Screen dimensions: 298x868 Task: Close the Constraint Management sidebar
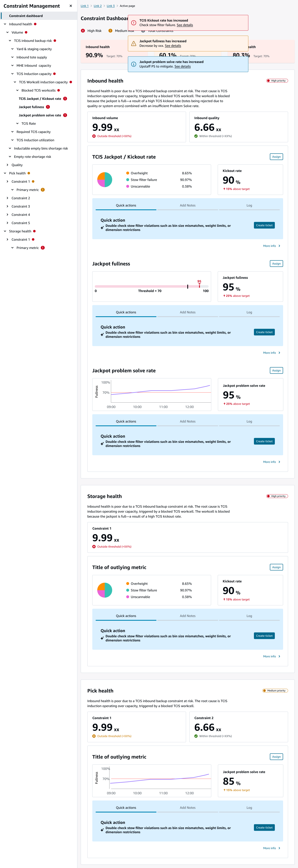pyautogui.click(x=71, y=6)
